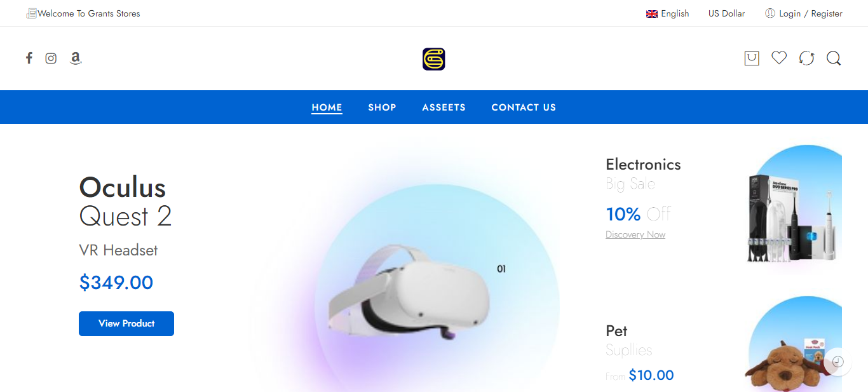Go to the Shop menu
This screenshot has height=392, width=868.
tap(382, 107)
